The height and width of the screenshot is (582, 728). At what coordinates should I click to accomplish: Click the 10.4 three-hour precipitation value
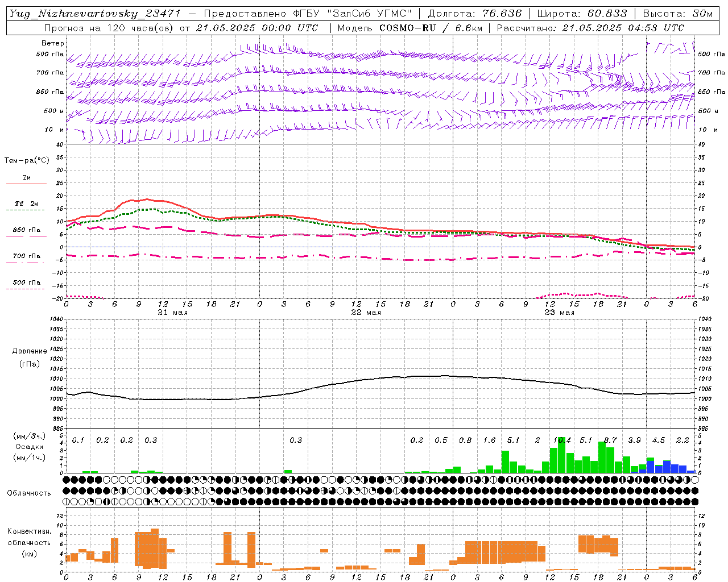point(562,440)
